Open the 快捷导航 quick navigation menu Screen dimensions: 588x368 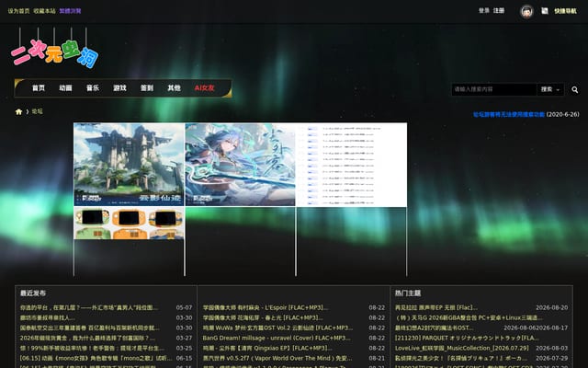[566, 11]
